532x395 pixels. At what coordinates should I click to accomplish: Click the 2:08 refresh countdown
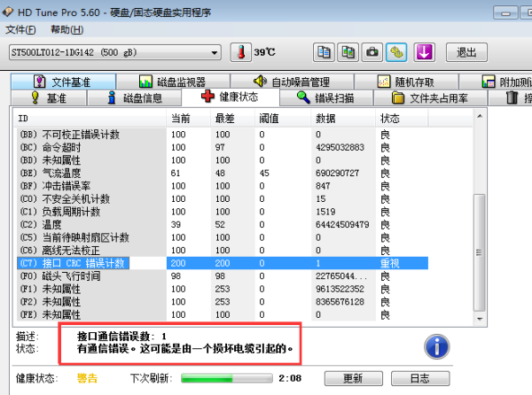coord(290,378)
